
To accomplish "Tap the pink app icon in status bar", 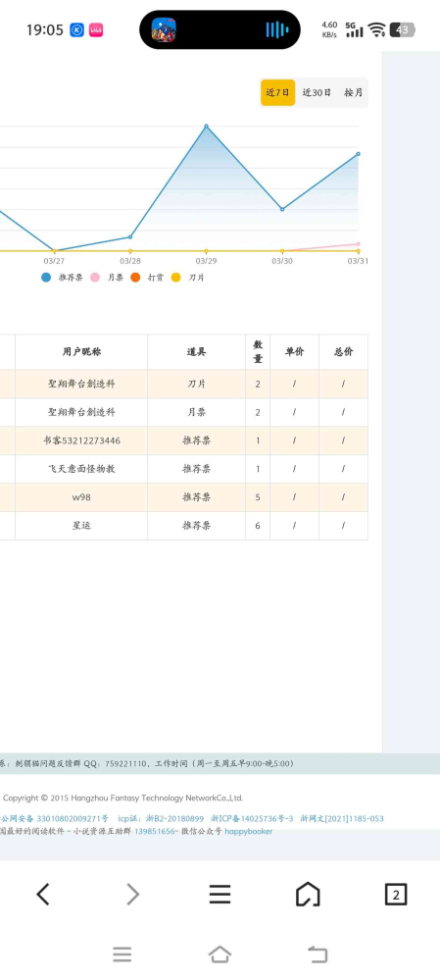I will tap(96, 29).
